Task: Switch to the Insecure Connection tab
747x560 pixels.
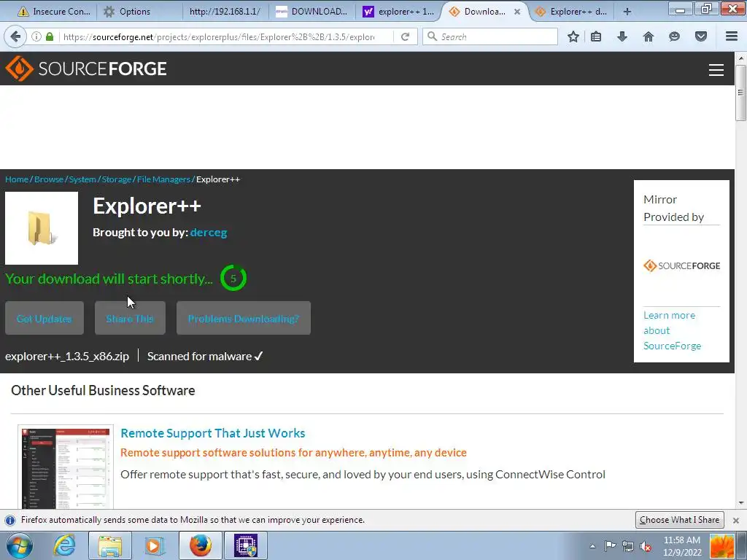Action: tap(53, 12)
